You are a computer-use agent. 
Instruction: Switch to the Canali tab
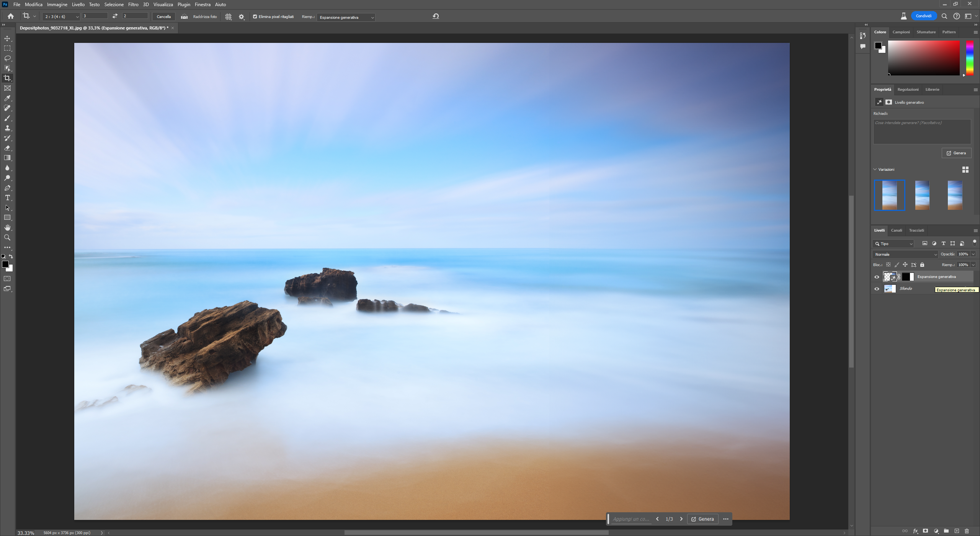[896, 230]
